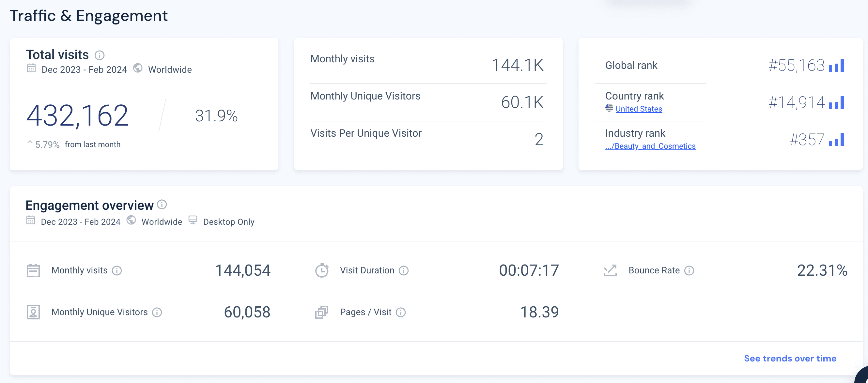Click the Desktop Only label
868x383 pixels.
coord(228,222)
